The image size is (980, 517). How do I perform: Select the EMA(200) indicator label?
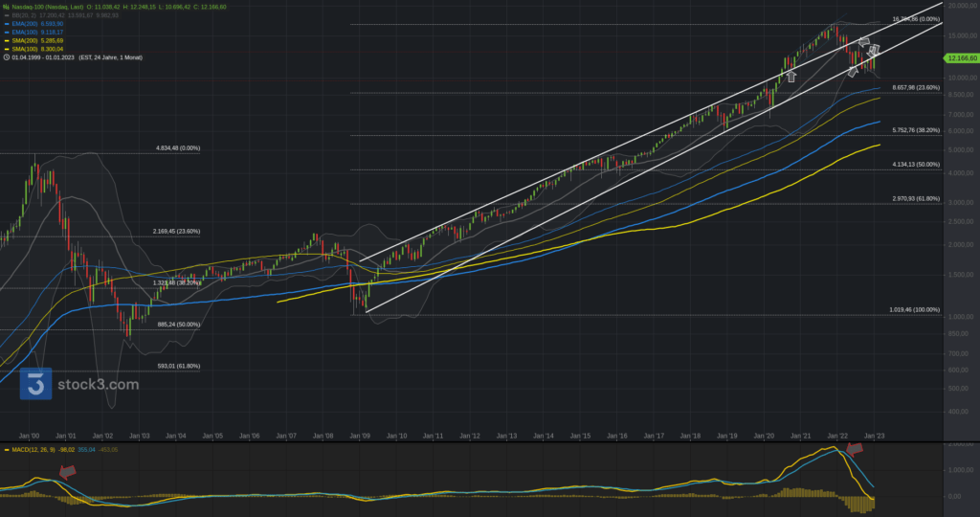click(24, 24)
